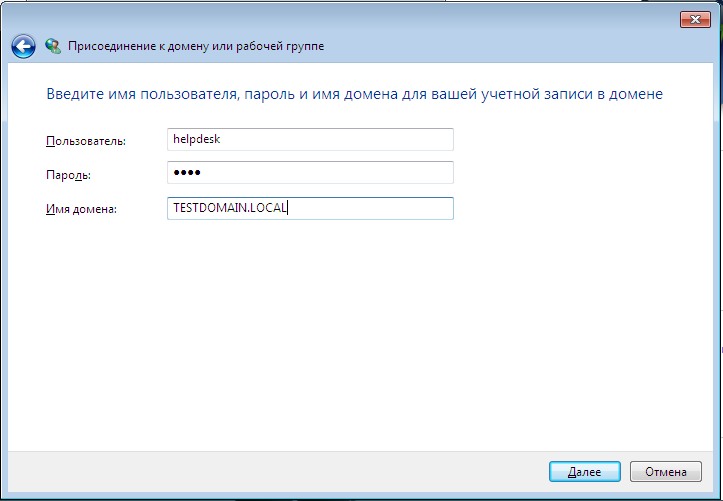This screenshot has height=501, width=723.
Task: Focus the Пароль password field
Action: click(x=310, y=173)
